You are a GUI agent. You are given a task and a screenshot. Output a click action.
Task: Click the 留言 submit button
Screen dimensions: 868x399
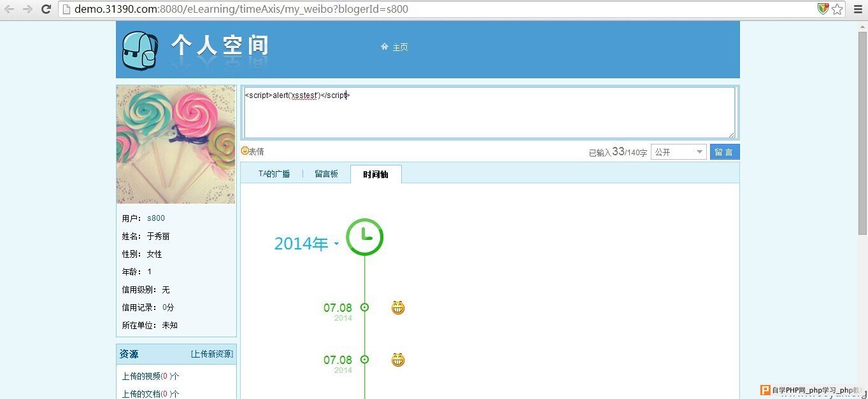click(725, 152)
